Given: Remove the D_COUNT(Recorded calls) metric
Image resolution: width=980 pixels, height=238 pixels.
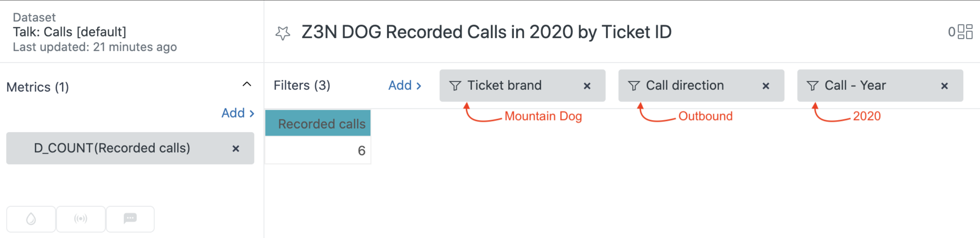Looking at the screenshot, I should click(x=236, y=149).
